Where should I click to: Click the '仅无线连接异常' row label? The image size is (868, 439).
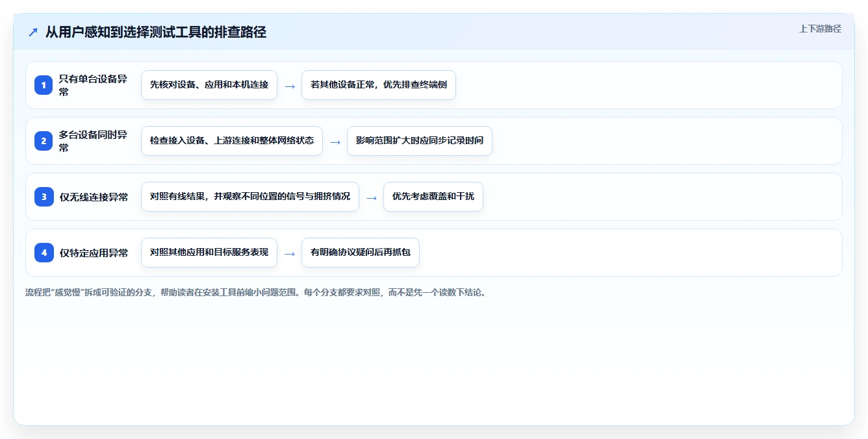tap(94, 197)
